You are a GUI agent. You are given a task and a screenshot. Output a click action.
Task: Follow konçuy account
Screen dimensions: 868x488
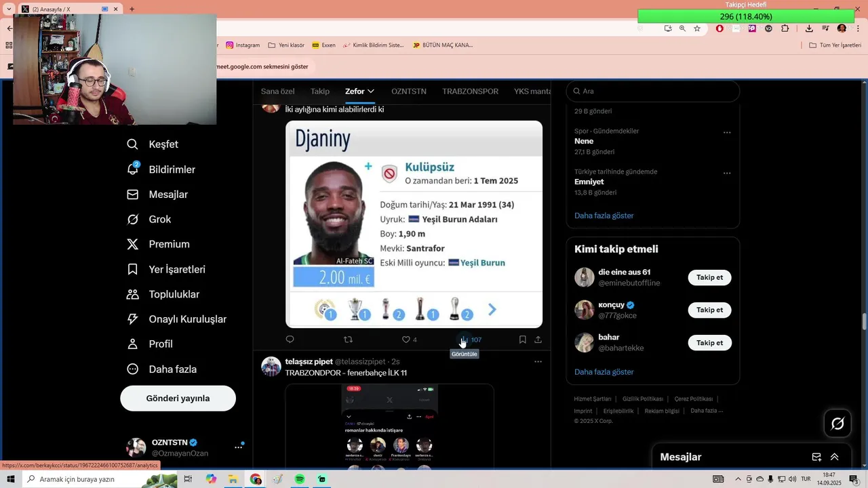709,310
